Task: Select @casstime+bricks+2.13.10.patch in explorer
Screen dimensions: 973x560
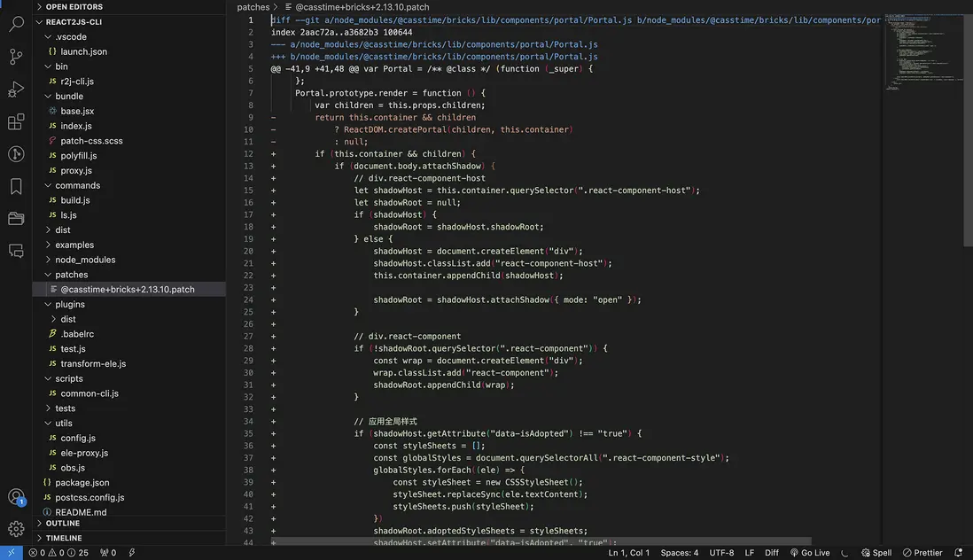Action: [x=129, y=290]
